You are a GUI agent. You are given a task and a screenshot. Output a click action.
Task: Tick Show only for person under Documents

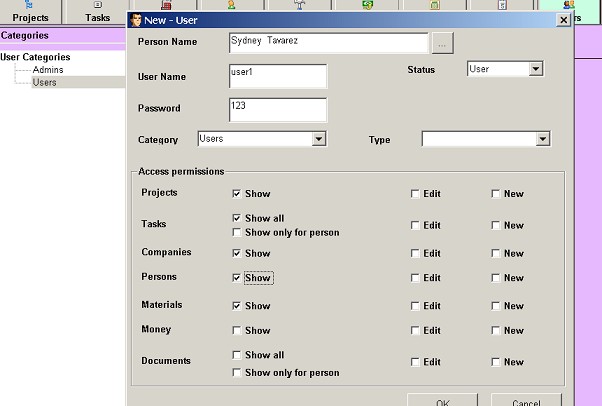(x=237, y=373)
